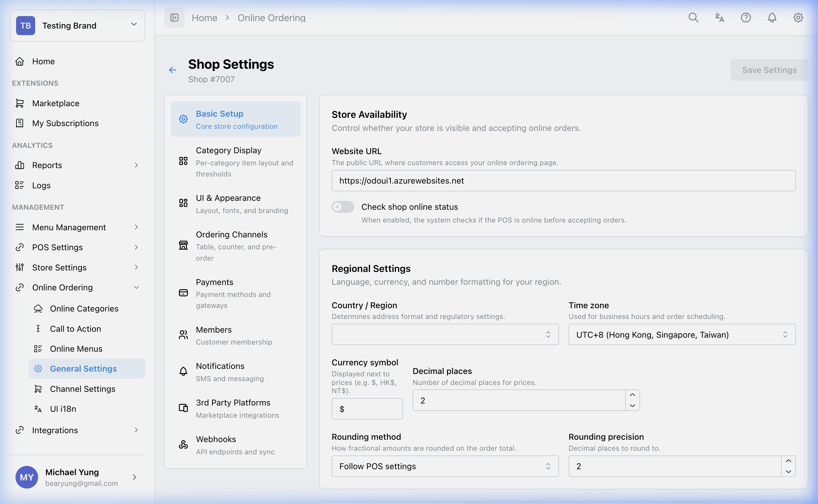Open the search icon in the top bar
The width and height of the screenshot is (818, 504).
(x=693, y=17)
